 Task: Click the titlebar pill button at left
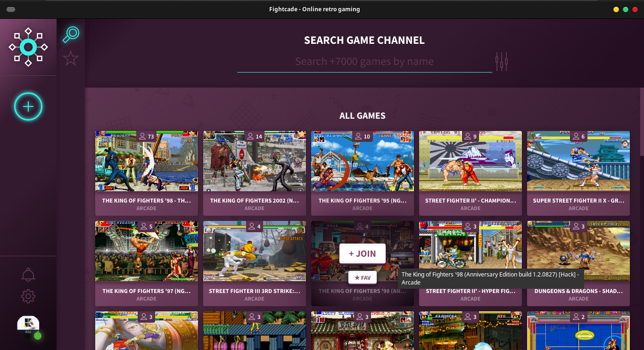(x=11, y=9)
